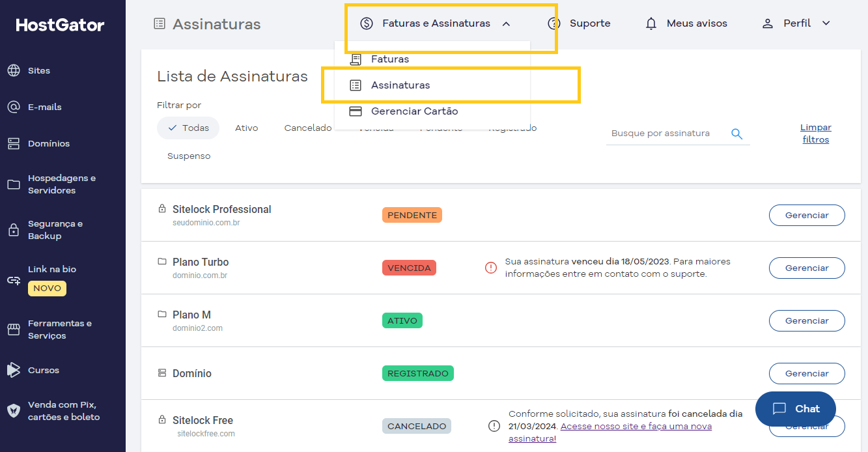Filter subscriptions by Suspenso
The height and width of the screenshot is (452, 868).
[x=189, y=156]
